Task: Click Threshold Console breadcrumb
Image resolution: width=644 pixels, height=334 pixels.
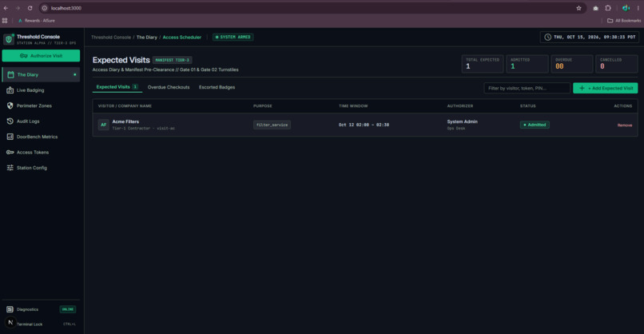Action: pos(111,37)
